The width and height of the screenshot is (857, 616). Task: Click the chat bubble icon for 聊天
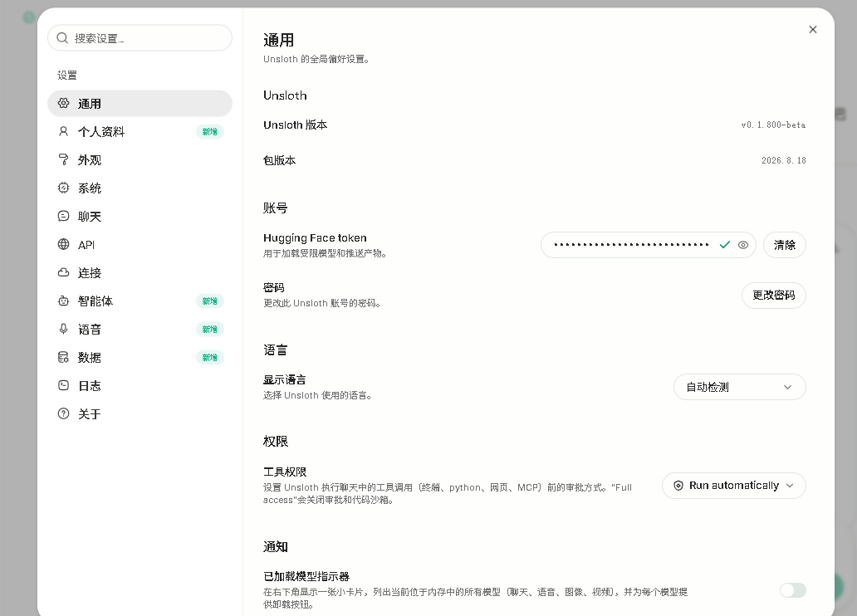(63, 217)
